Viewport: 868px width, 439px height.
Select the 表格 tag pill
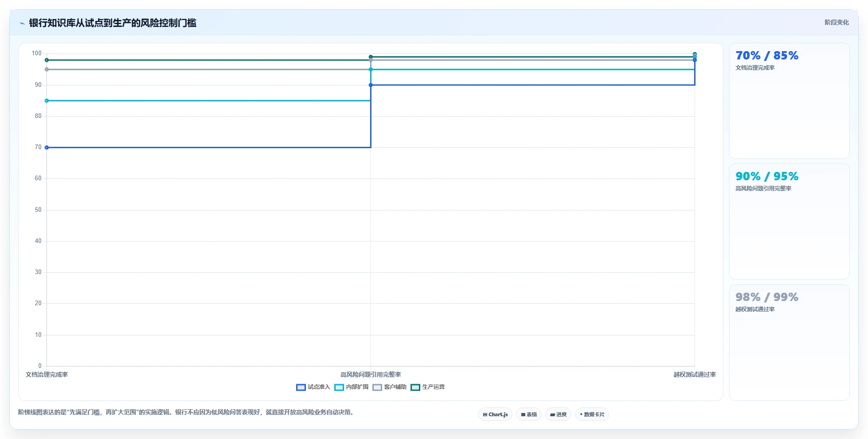pyautogui.click(x=529, y=414)
